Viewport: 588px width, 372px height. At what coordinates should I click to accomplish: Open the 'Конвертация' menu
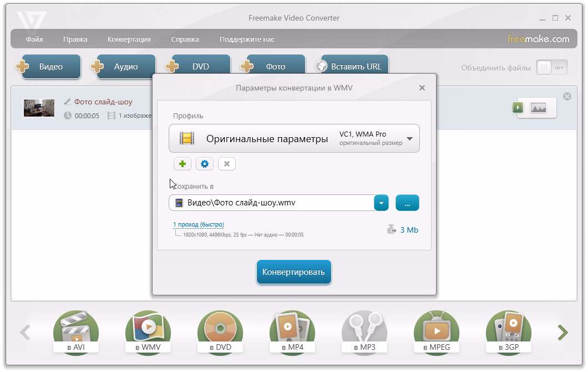click(129, 39)
